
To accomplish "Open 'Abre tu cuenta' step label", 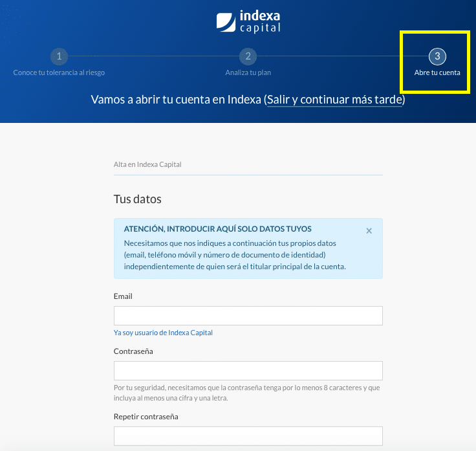I will [x=437, y=72].
